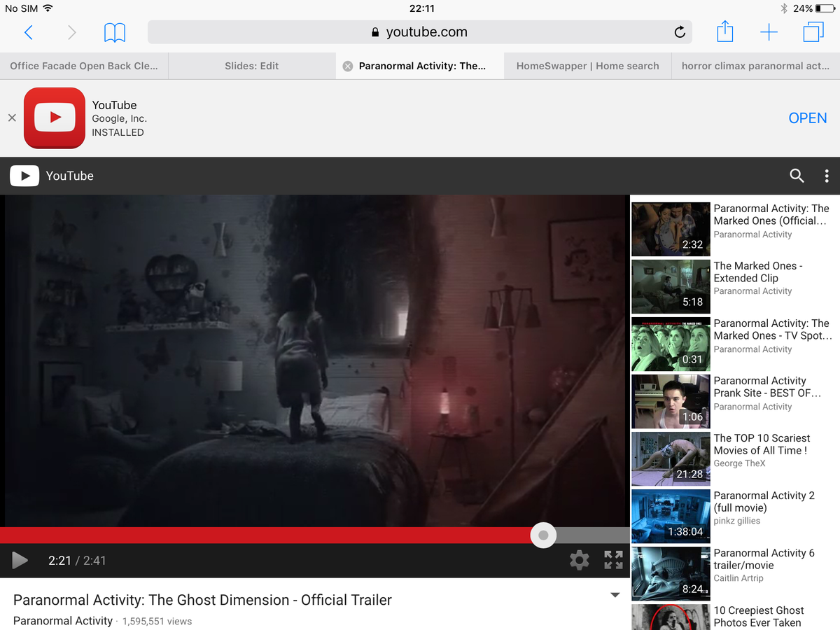Open Paranormal Activity 2 full movie title
This screenshot has width=840, height=630.
(x=764, y=501)
